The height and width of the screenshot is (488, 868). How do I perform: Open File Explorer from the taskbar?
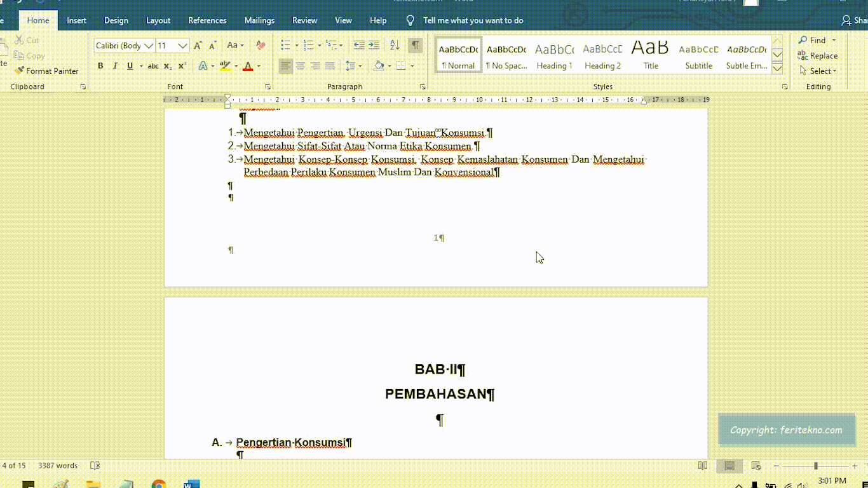(93, 484)
